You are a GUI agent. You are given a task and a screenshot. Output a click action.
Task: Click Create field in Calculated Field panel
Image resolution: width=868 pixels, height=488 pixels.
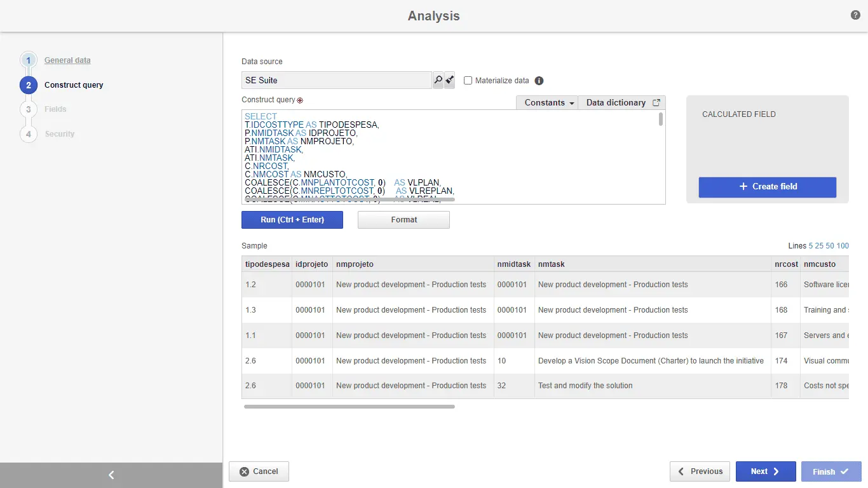point(767,187)
